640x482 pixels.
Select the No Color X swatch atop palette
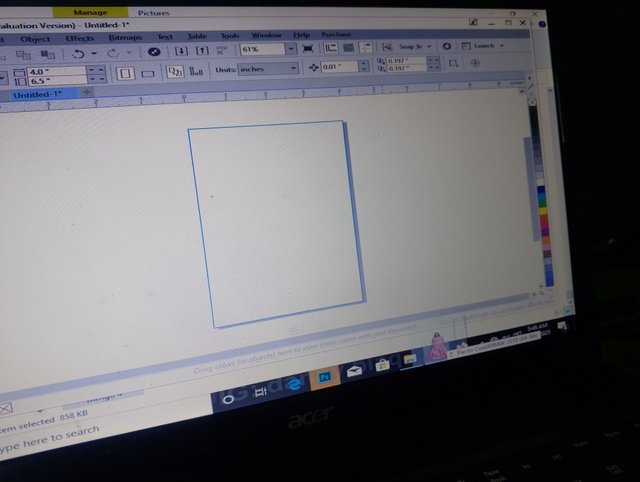coord(532,101)
